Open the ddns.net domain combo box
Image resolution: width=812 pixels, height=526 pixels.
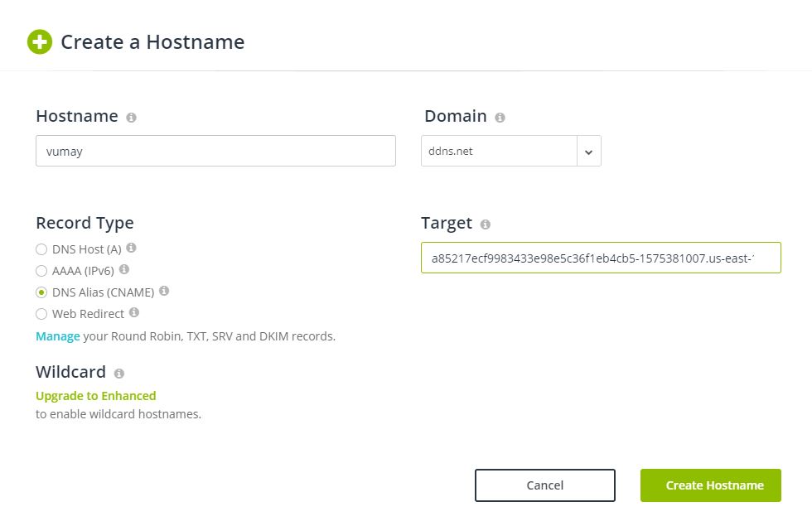pos(499,152)
